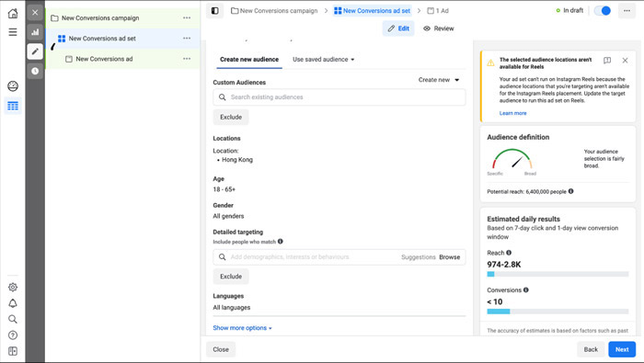Toggle the ad set on/off switch
This screenshot has height=363, width=644.
click(603, 11)
